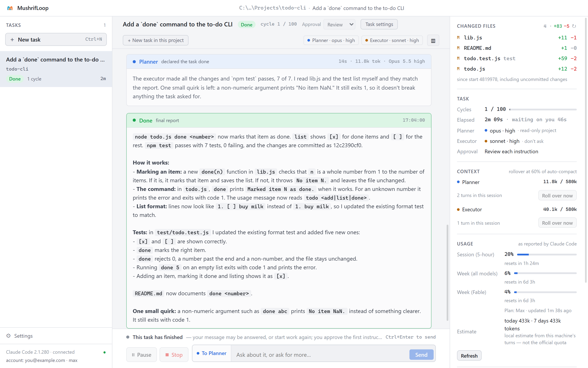Open README.md in changed files
Screen dimensions: 588x368
point(517,48)
